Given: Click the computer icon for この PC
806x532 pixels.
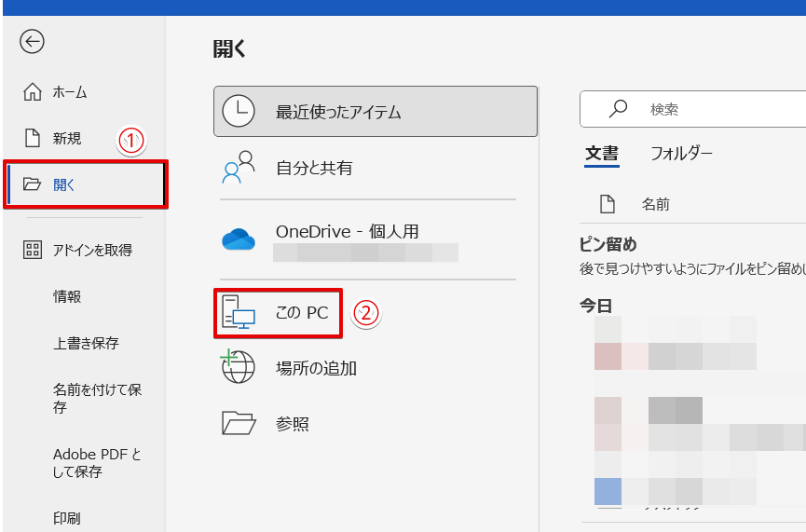Looking at the screenshot, I should click(239, 312).
